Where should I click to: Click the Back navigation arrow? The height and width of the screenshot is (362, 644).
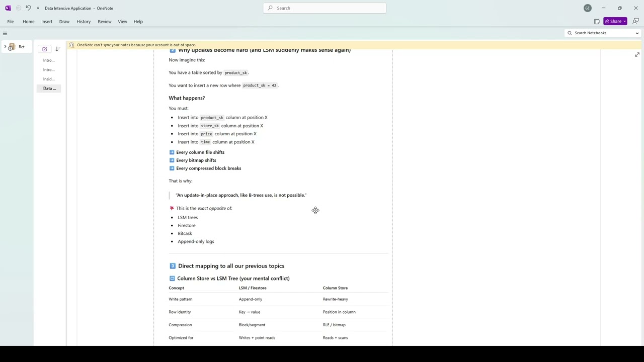pyautogui.click(x=19, y=8)
